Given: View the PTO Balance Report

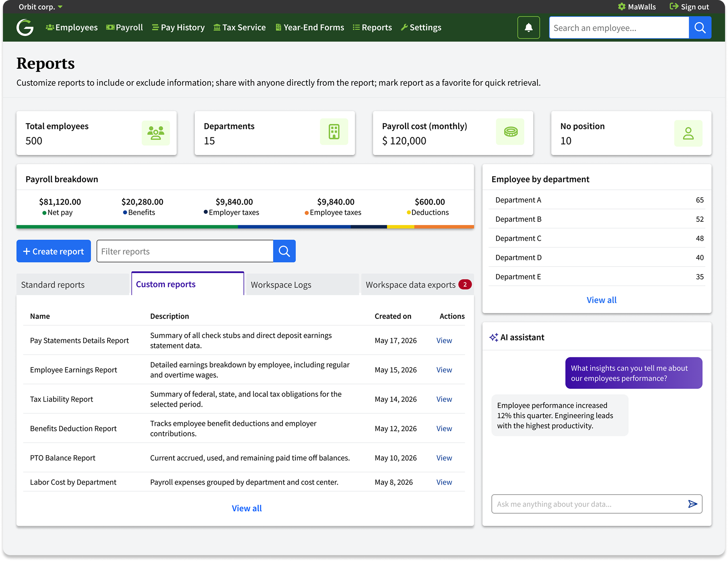Looking at the screenshot, I should click(x=444, y=458).
